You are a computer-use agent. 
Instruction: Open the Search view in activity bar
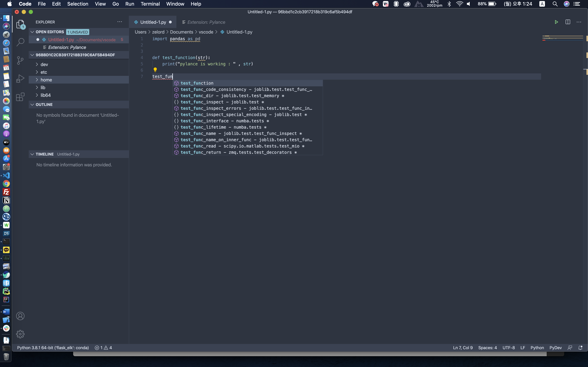pyautogui.click(x=20, y=42)
